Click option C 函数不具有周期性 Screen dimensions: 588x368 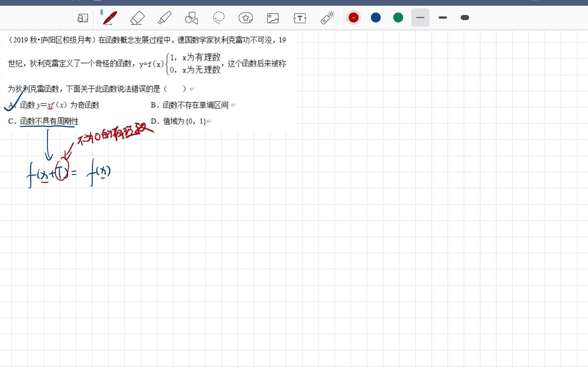(x=43, y=121)
